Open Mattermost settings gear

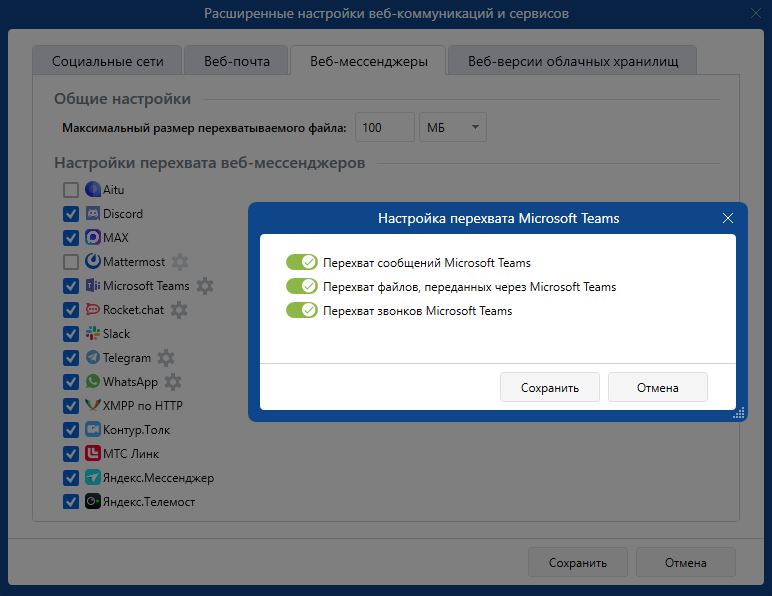(x=180, y=262)
